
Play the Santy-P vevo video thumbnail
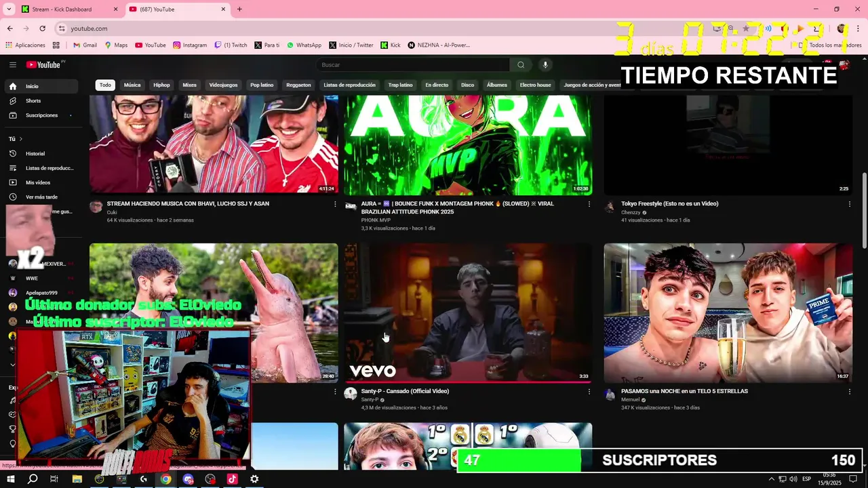point(468,313)
